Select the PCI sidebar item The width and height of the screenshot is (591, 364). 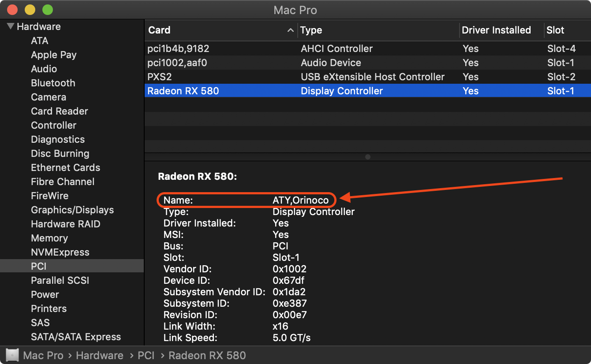pyautogui.click(x=72, y=266)
